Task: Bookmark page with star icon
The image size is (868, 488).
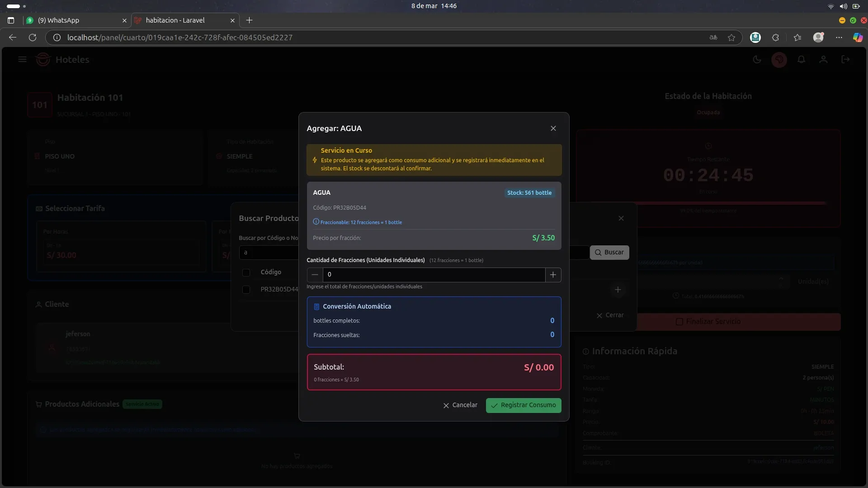Action: pyautogui.click(x=731, y=38)
